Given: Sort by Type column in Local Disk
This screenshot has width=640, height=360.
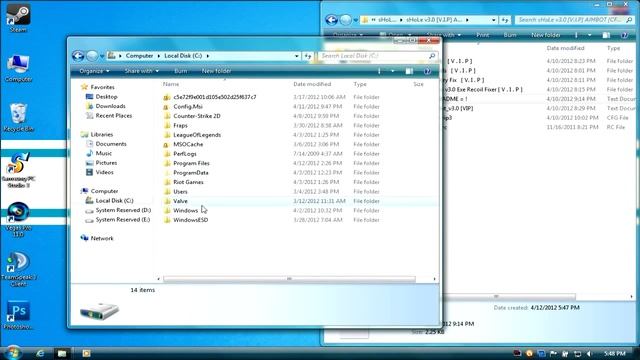Looking at the screenshot, I should (360, 84).
